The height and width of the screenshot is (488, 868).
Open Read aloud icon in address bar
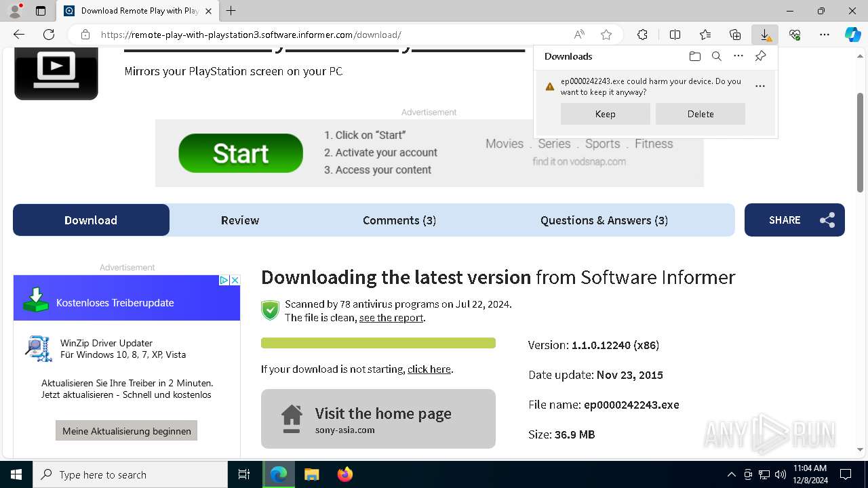(579, 35)
